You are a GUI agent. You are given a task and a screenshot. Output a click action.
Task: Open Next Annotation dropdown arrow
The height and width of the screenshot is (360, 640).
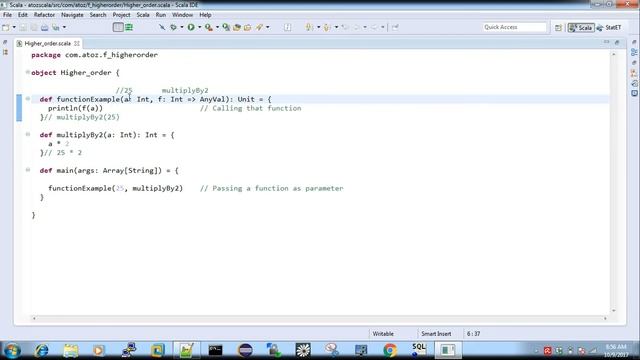coord(318,27)
